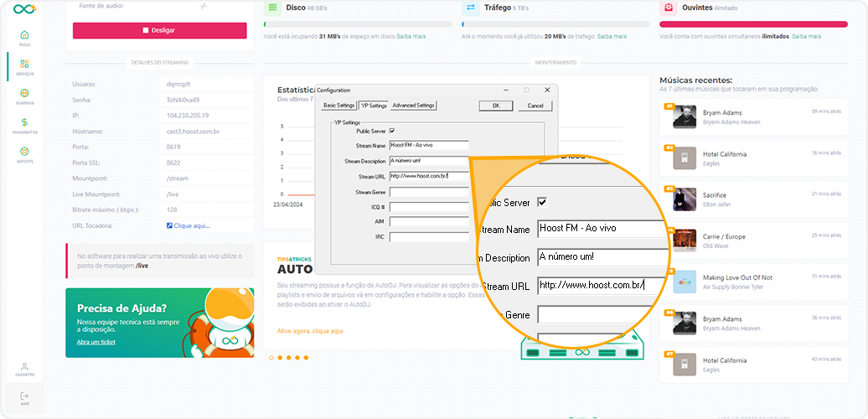Open Saiba mais link under Disco
This screenshot has height=419, width=868.
coord(411,37)
